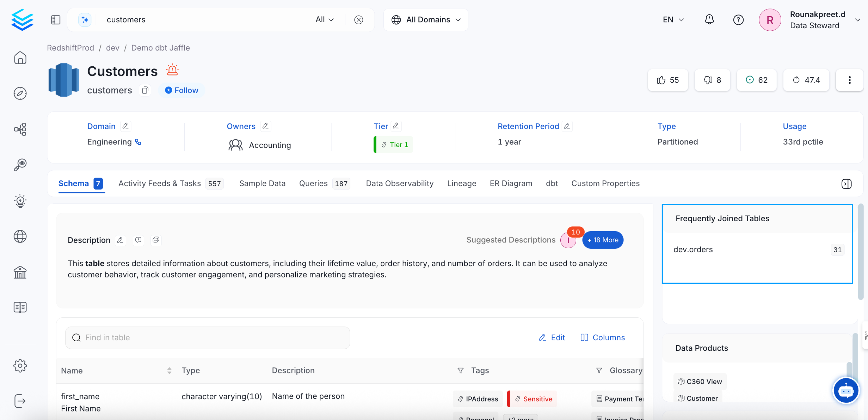Click the notification bell icon
This screenshot has height=420, width=868.
click(709, 19)
